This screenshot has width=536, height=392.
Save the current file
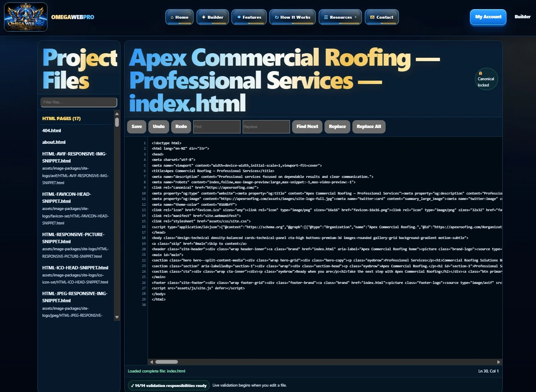(x=137, y=127)
